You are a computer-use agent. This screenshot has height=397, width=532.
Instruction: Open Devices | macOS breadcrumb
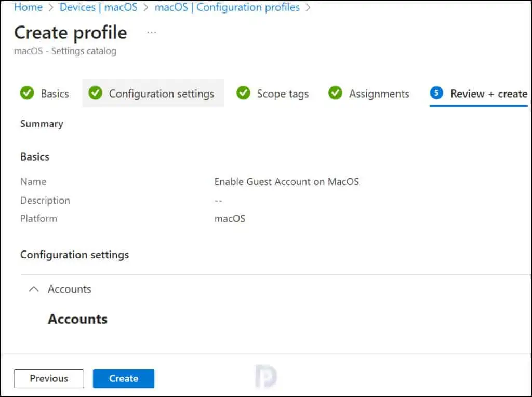click(x=98, y=7)
